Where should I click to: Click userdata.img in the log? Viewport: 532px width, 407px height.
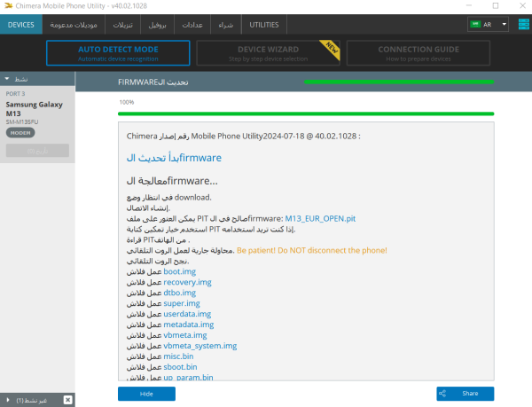click(x=187, y=314)
